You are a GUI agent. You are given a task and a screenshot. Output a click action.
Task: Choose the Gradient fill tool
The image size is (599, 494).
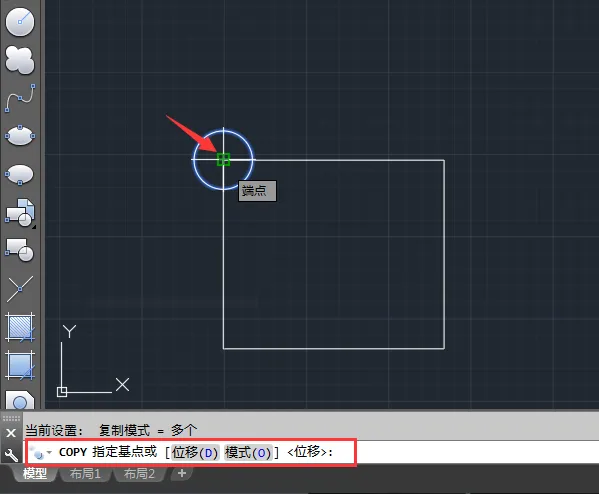pyautogui.click(x=20, y=366)
